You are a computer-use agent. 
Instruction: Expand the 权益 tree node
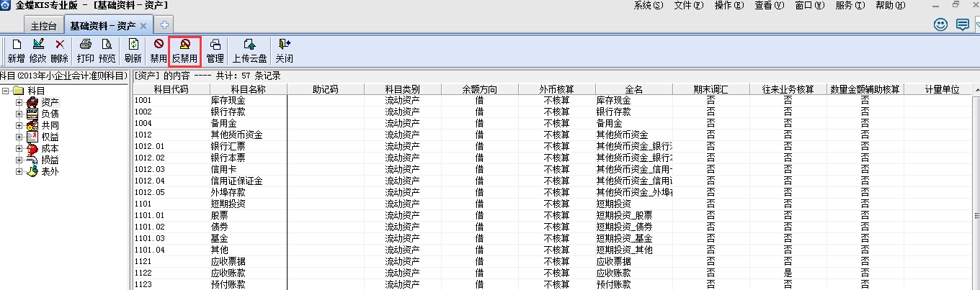19,137
